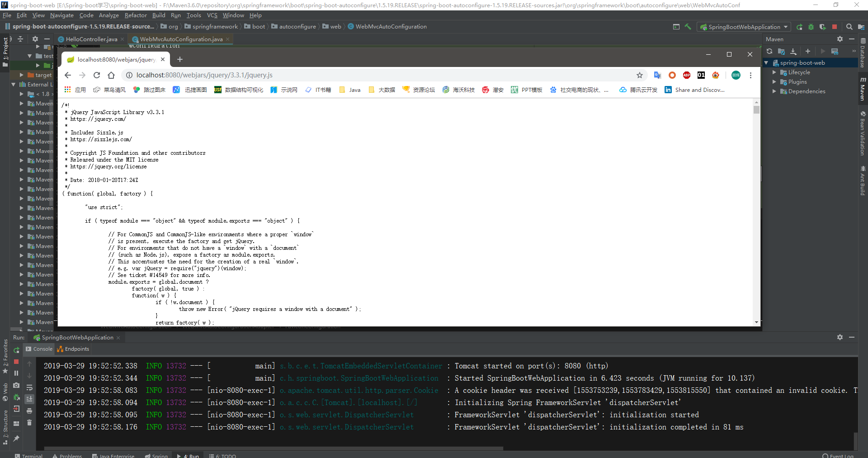Screen dimensions: 868x458
Task: Toggle Ant Build side tab
Action: point(863,181)
